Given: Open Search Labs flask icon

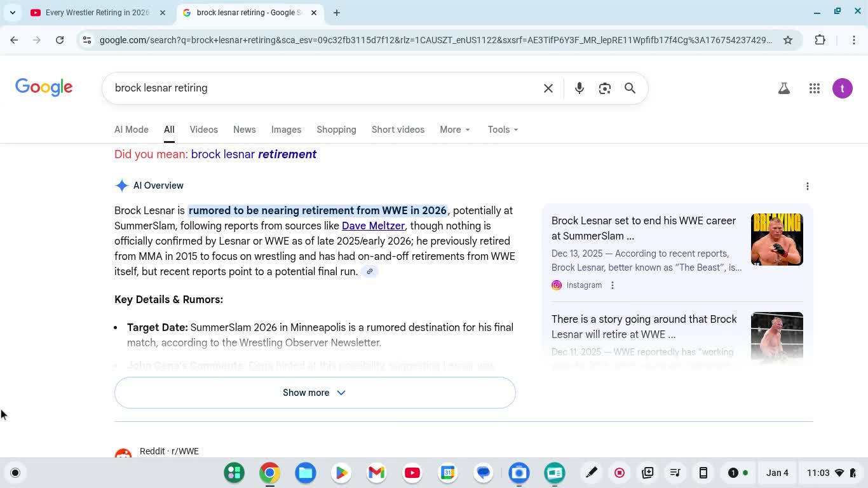Looking at the screenshot, I should (783, 88).
